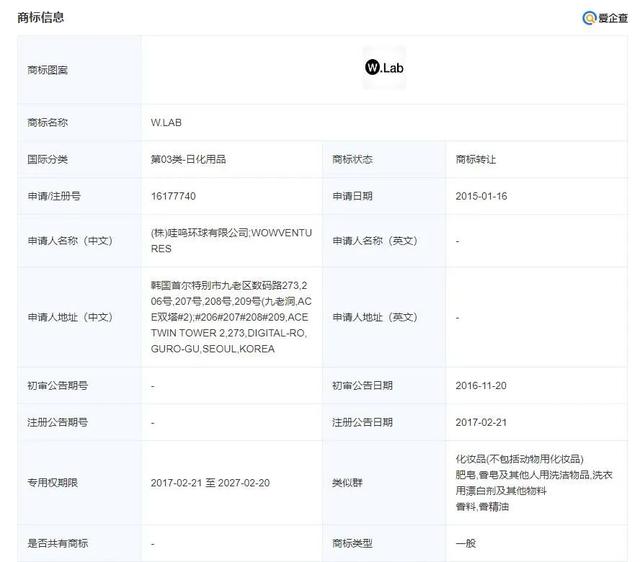Click the 商标转让 status value
This screenshot has width=640, height=562.
476,159
